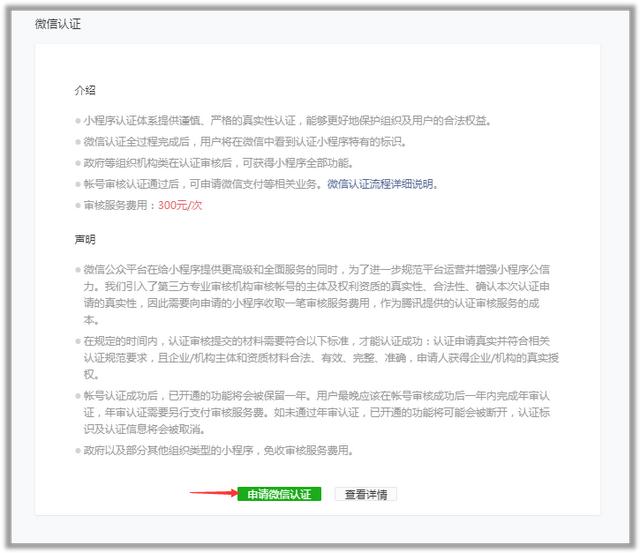640x553 pixels.
Task: Click the 声明 section heading
Action: [85, 240]
